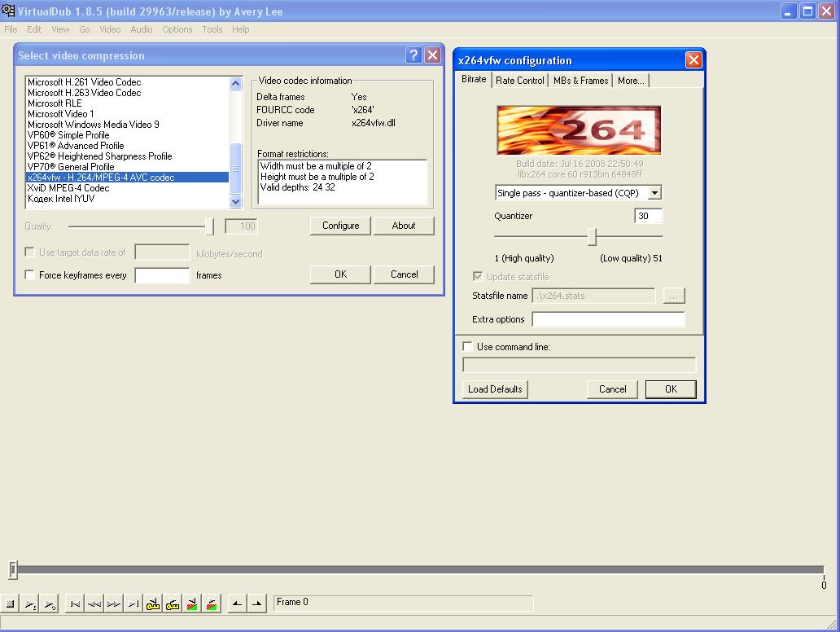Select Microsoft H.263 Video Codec
The height and width of the screenshot is (632, 840).
(x=128, y=93)
